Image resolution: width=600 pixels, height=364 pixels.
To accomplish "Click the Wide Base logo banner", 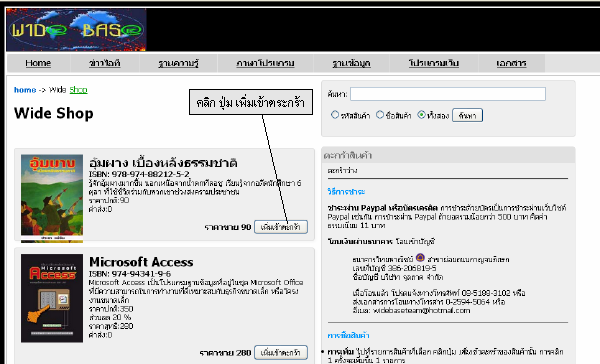I will tap(76, 30).
